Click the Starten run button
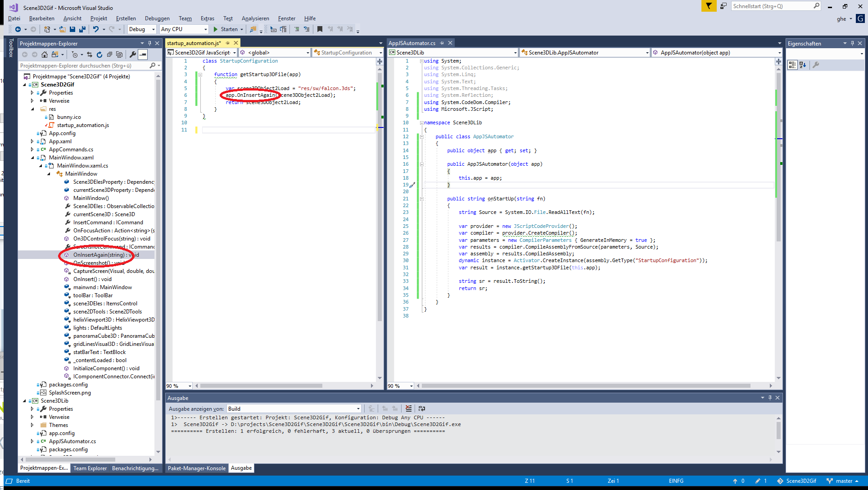The width and height of the screenshot is (868, 490). tap(225, 29)
